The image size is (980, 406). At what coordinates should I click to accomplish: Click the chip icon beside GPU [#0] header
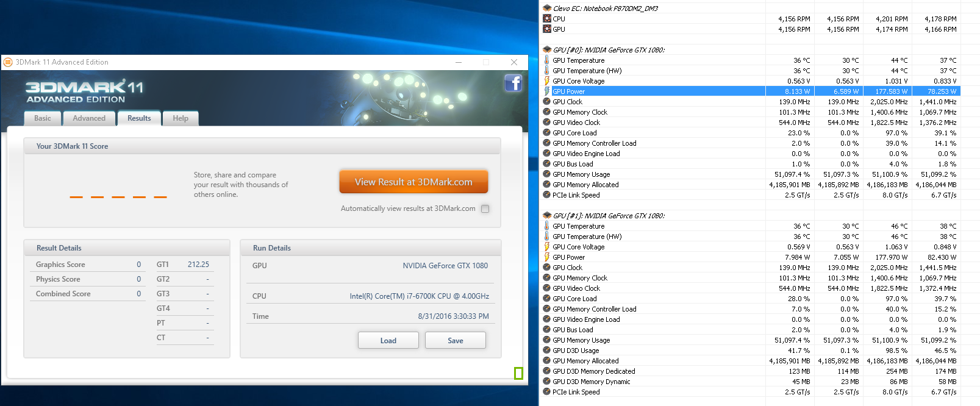[547, 50]
